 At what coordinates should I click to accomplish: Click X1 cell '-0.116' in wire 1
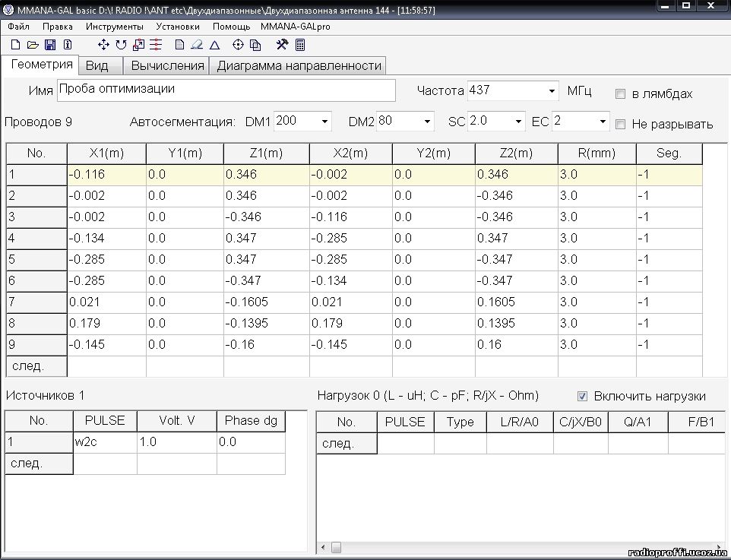point(106,175)
